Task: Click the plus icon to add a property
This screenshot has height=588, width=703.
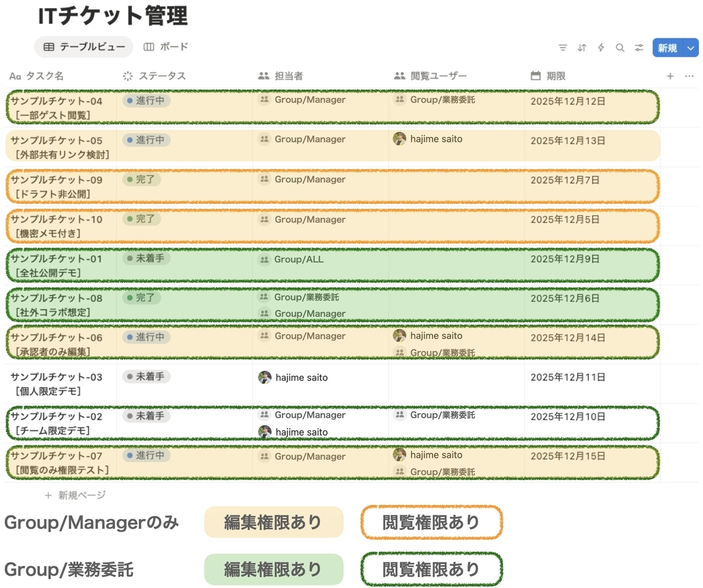Action: coord(670,76)
